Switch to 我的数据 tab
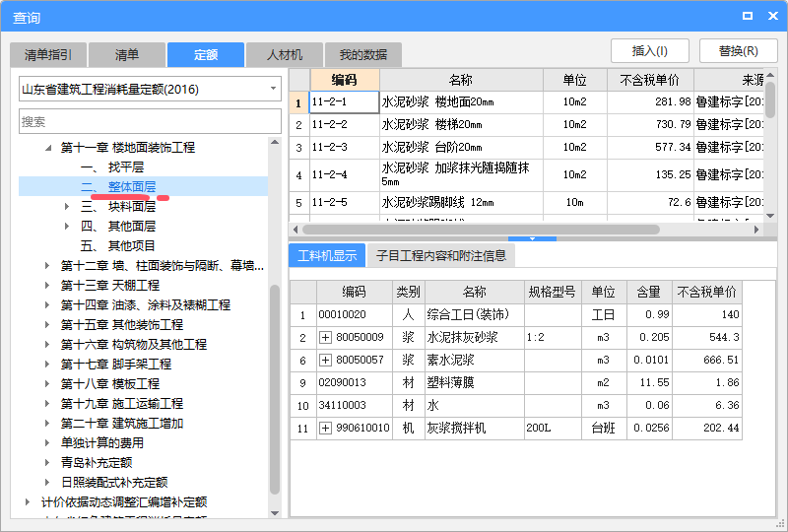The image size is (788, 532). point(362,55)
